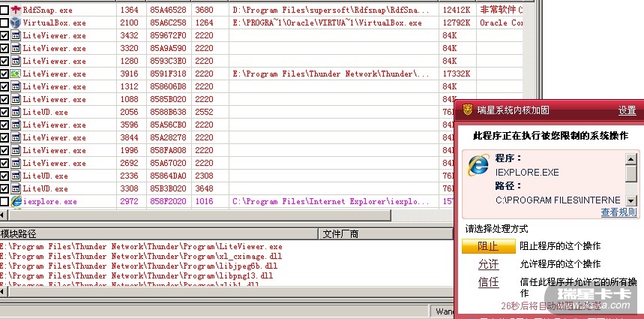Click icon of LiteViewer.exe PID 2692
Image resolution: width=644 pixels, height=319 pixels.
pyautogui.click(x=16, y=163)
